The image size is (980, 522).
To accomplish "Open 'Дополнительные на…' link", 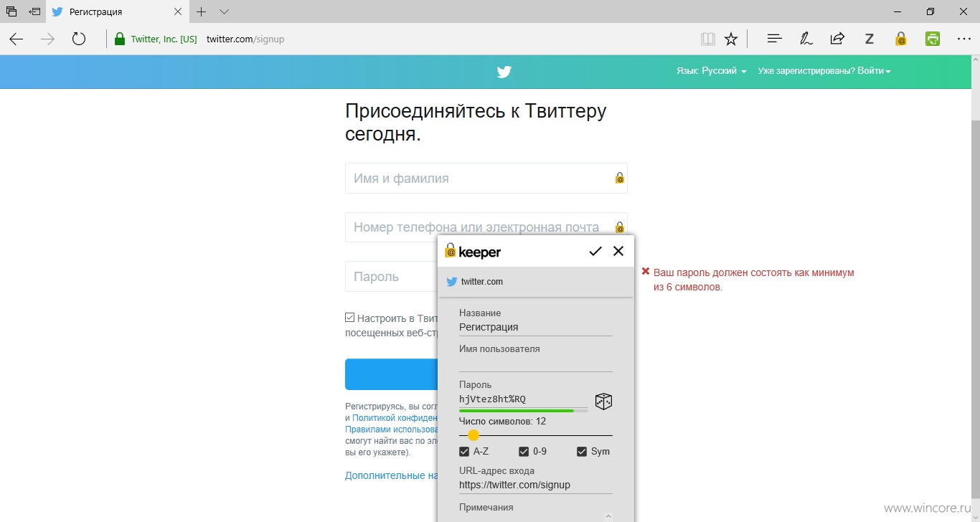I will click(391, 475).
